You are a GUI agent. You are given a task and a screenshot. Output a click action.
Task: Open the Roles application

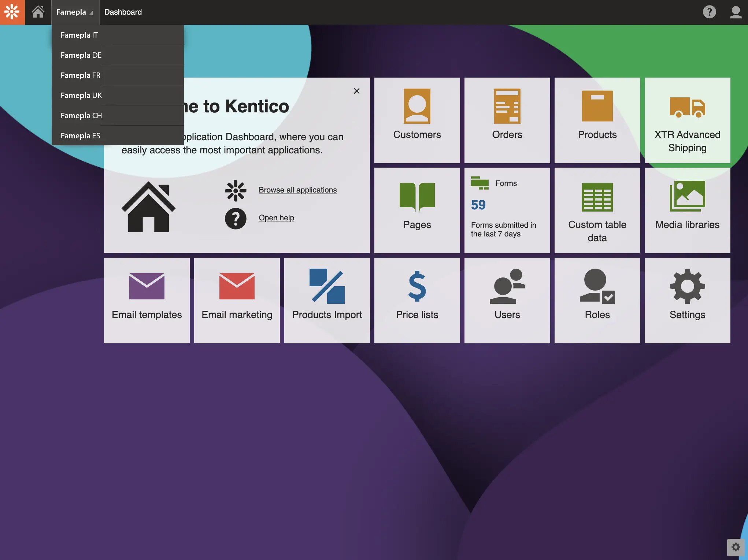tap(597, 300)
